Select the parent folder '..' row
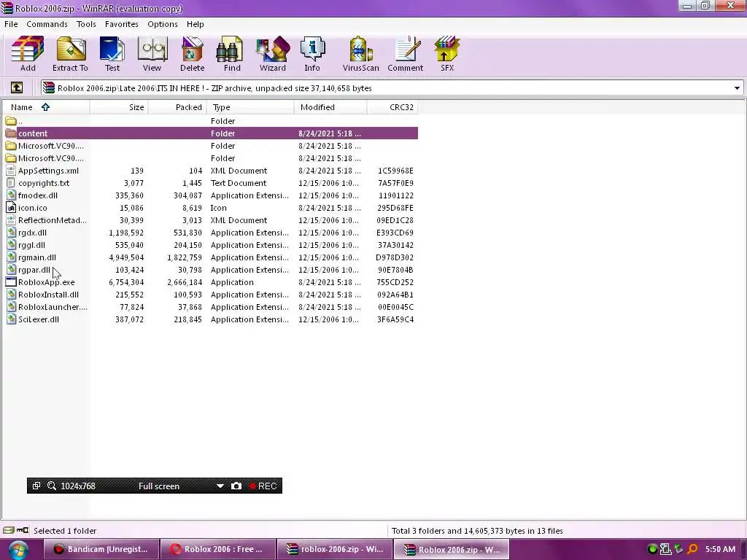747x560 pixels. [209, 121]
